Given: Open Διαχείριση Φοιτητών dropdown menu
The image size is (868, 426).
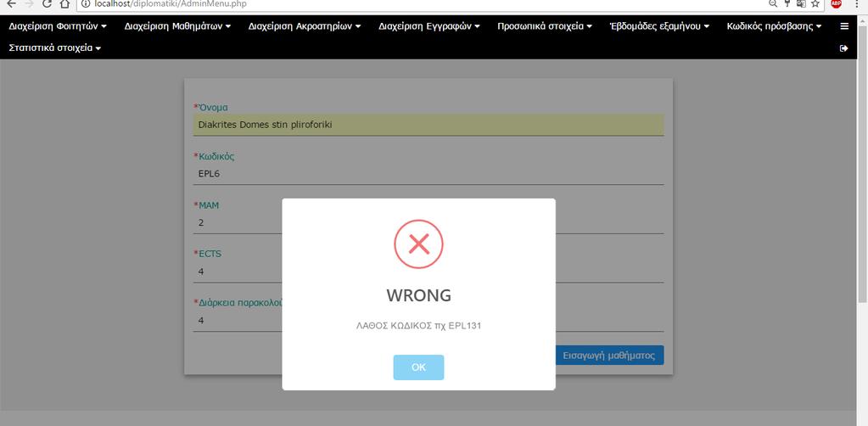Looking at the screenshot, I should (x=58, y=26).
